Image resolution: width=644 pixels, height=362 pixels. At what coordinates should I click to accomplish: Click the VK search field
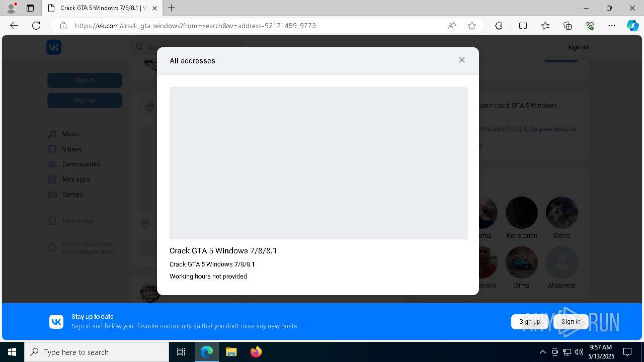coord(187,47)
